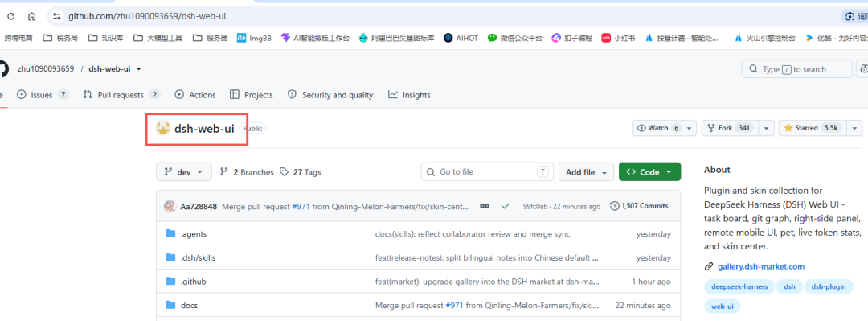The image size is (868, 321).
Task: Open Aa728848 avatar in latest commit
Action: (x=170, y=206)
